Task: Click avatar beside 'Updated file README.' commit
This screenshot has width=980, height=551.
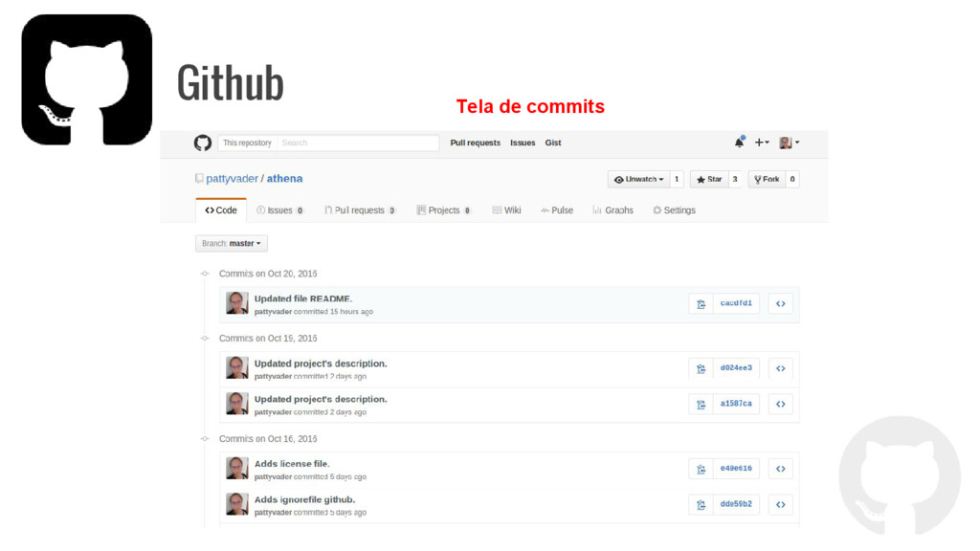Action: tap(237, 303)
